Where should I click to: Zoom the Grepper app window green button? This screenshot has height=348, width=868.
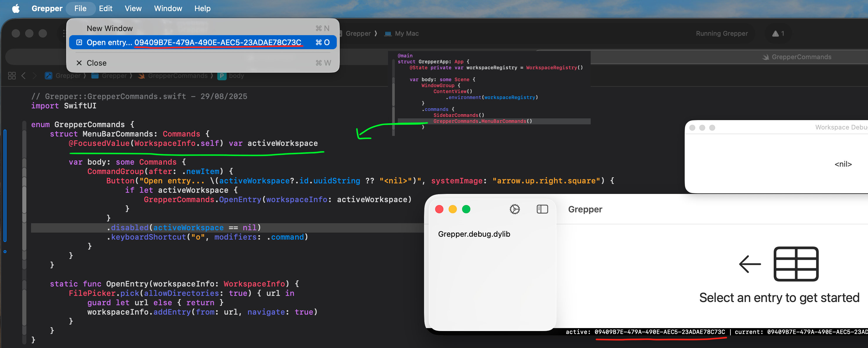[466, 209]
